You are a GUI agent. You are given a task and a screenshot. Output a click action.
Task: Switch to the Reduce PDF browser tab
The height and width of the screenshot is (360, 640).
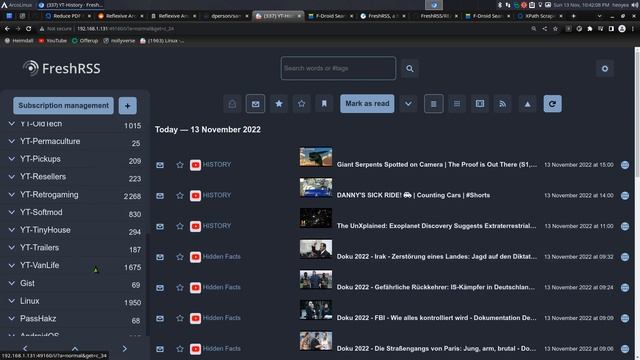(x=67, y=16)
